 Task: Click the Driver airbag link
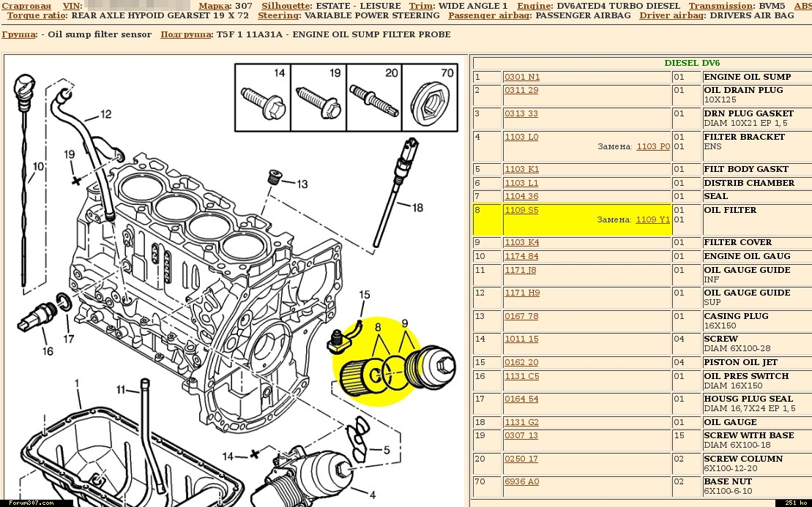tap(672, 15)
